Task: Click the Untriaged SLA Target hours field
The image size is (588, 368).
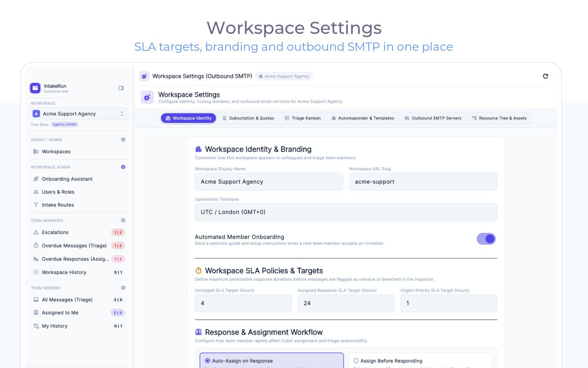Action: (243, 303)
